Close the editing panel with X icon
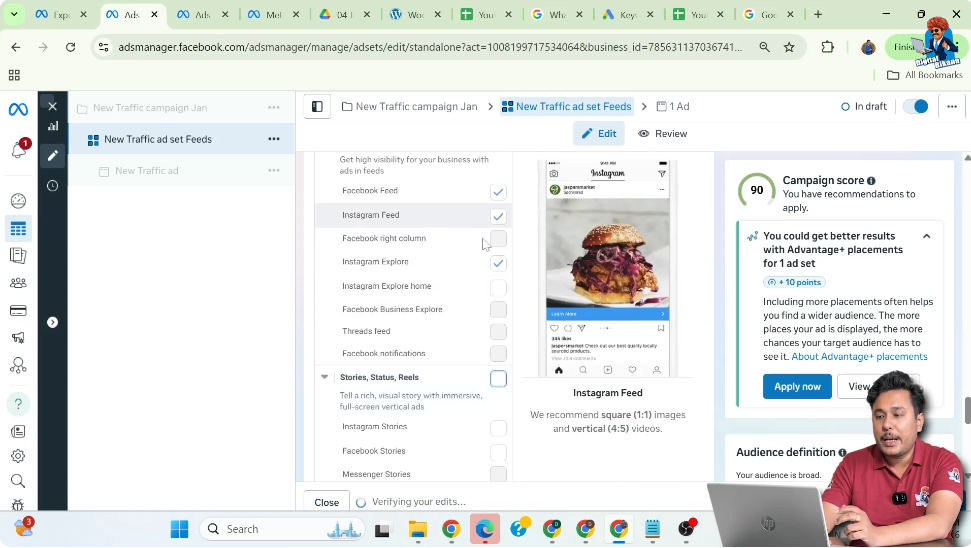The height and width of the screenshot is (548, 971). pyautogui.click(x=53, y=107)
